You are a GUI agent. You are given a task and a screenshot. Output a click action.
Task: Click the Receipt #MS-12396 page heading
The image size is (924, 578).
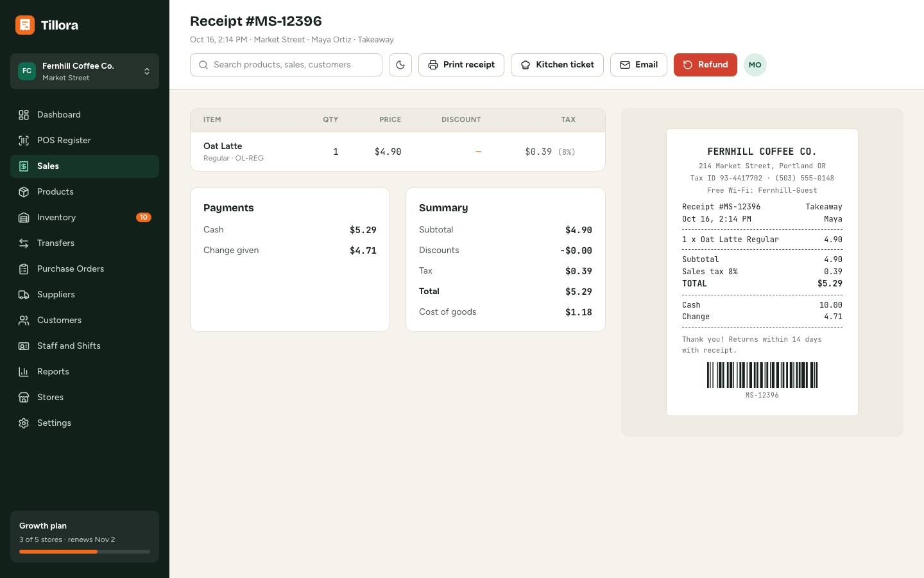pos(256,21)
